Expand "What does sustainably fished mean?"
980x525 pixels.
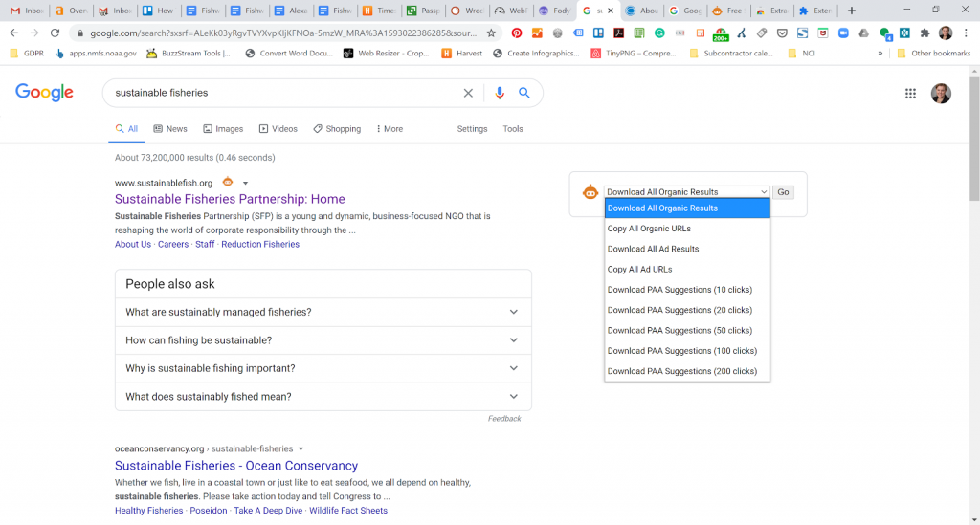click(323, 397)
